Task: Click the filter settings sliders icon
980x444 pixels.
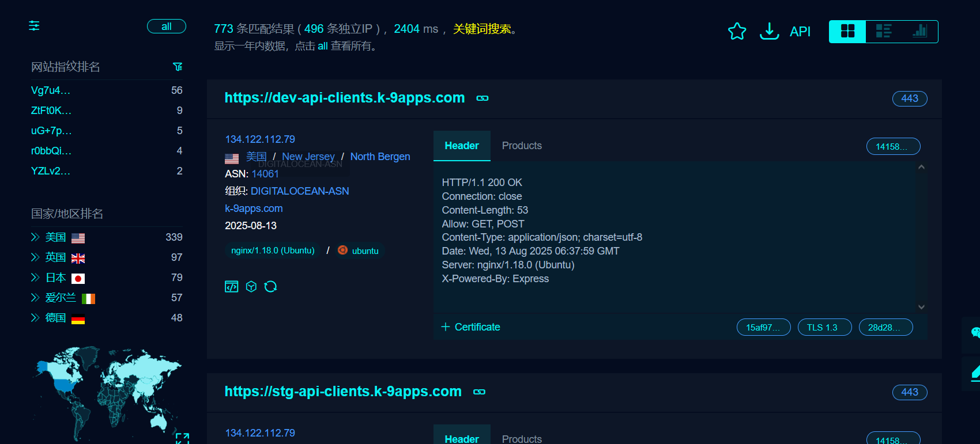Action: 35,26
